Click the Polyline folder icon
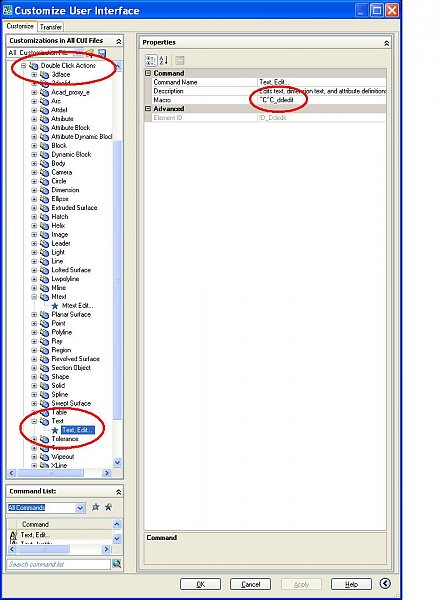The image size is (444, 600). (44, 332)
